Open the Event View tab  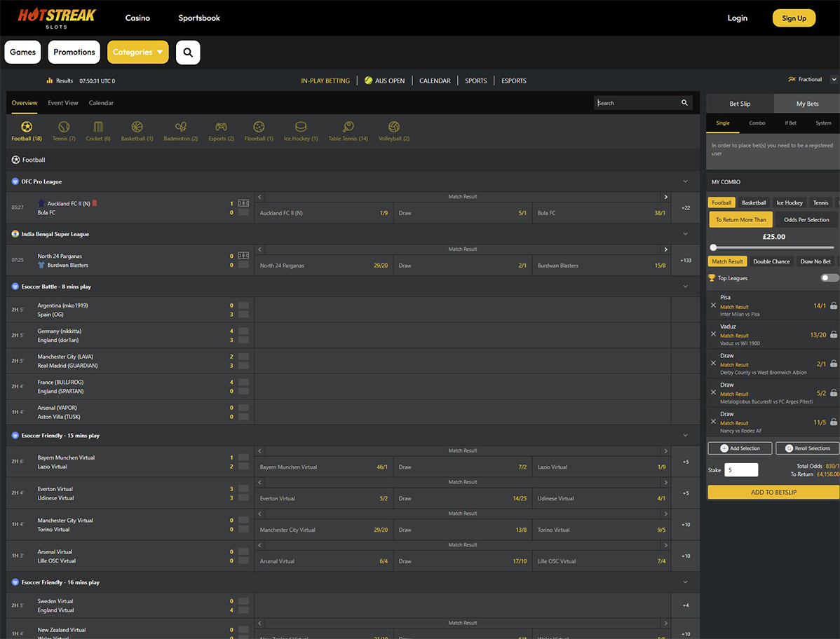point(63,103)
